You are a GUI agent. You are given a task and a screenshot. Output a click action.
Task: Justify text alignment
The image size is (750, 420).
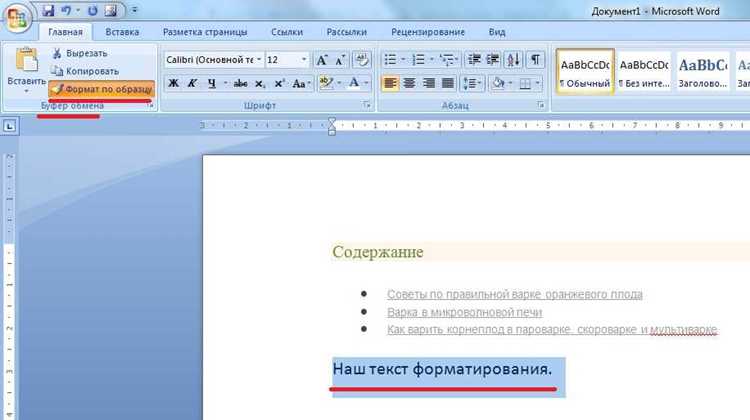tap(448, 83)
